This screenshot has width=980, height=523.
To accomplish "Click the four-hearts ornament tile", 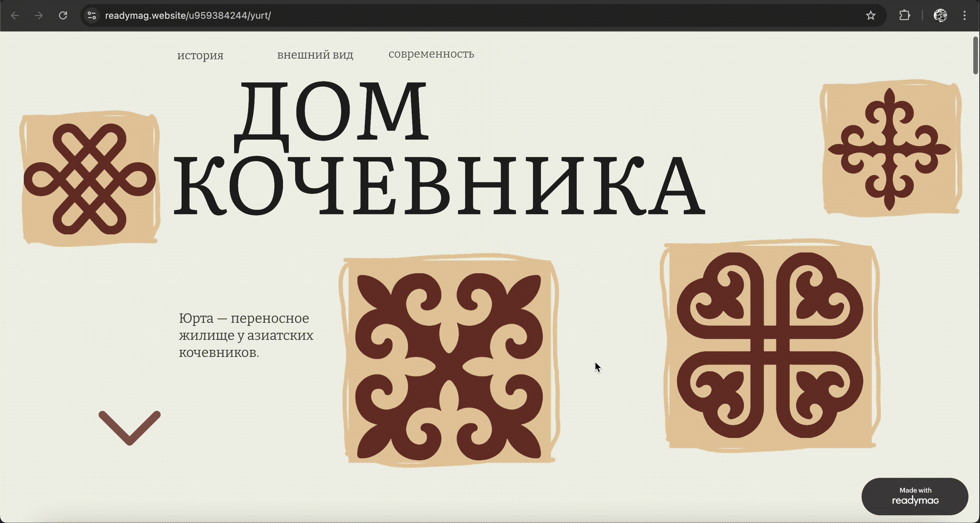I will (x=770, y=345).
